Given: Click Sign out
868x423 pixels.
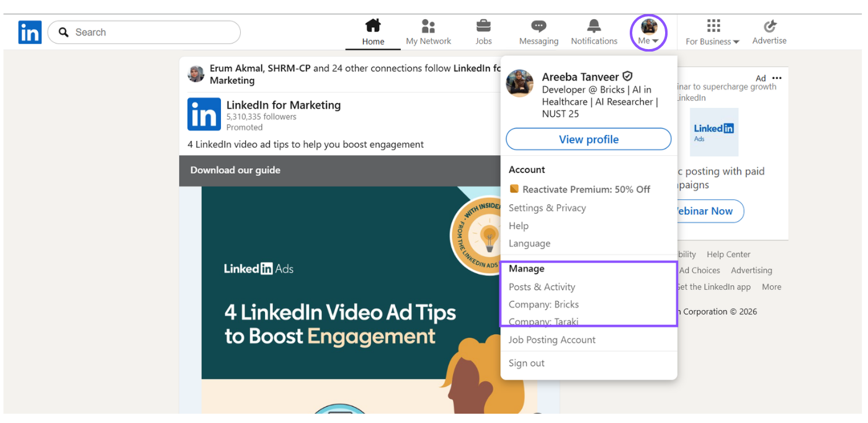Looking at the screenshot, I should point(526,363).
